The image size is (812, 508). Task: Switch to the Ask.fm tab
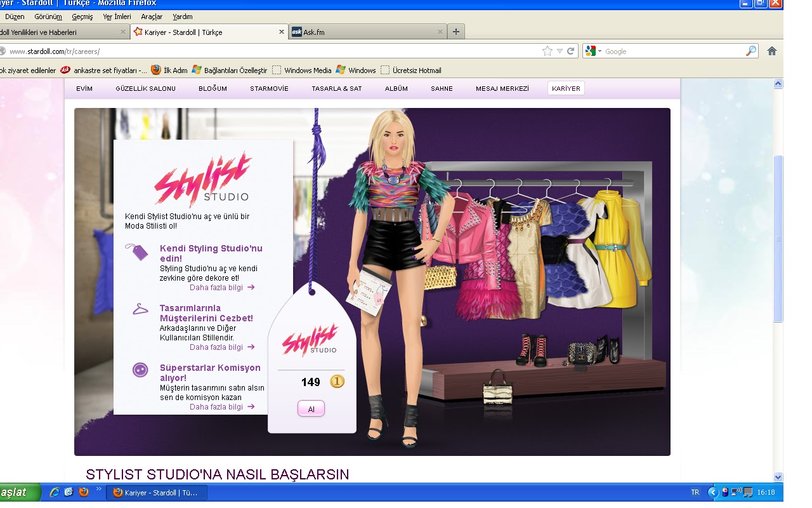[x=368, y=32]
